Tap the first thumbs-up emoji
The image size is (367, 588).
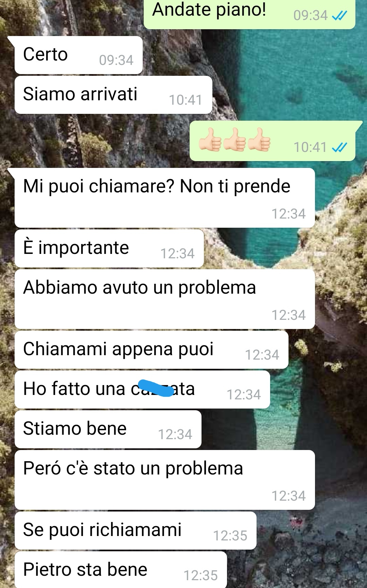[x=210, y=140]
